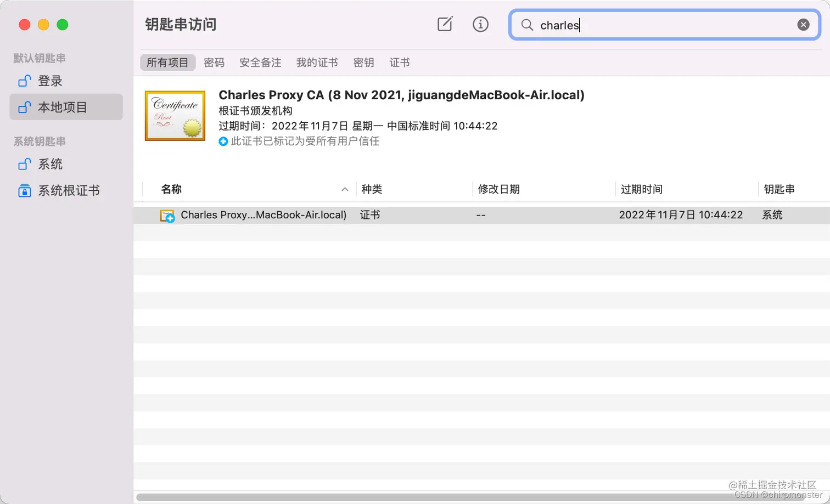Screen dimensions: 830x504
Task: Click the unlocked padlock icon beside 登录
Action: coord(24,81)
